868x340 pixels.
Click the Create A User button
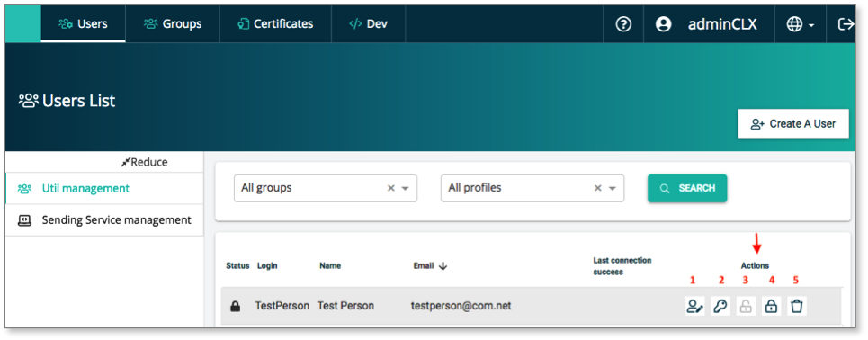point(793,124)
